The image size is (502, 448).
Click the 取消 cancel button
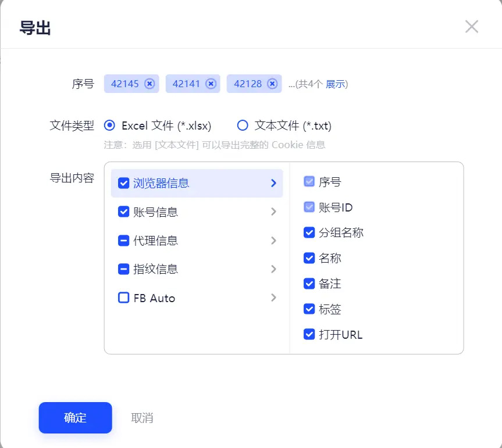(x=142, y=418)
